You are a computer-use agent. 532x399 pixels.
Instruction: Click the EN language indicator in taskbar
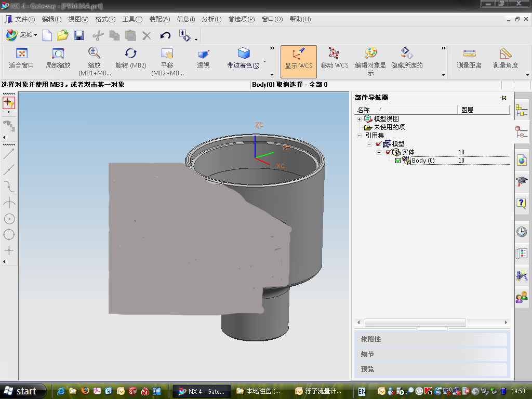click(362, 392)
